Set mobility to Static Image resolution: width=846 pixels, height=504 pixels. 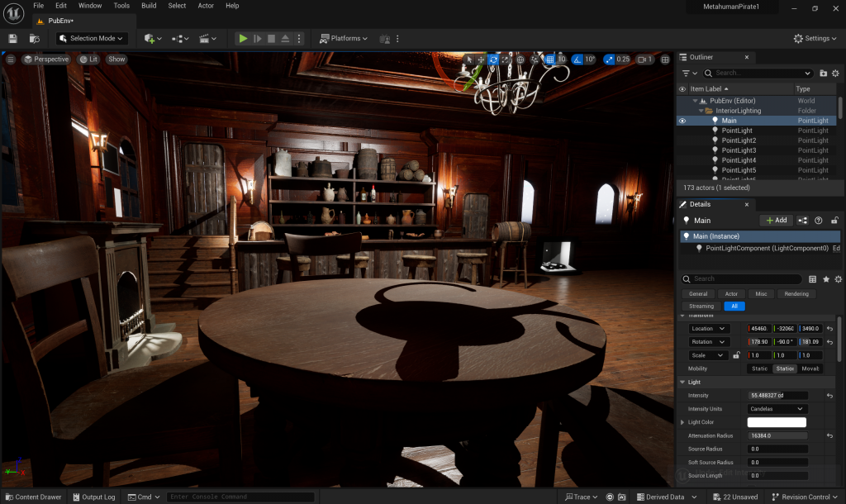coord(760,368)
